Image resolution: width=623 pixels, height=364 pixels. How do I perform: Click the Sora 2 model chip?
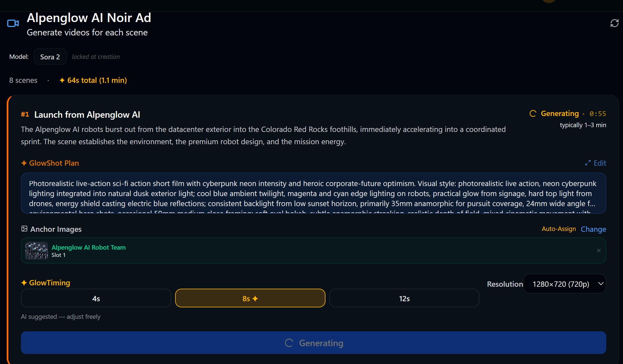(50, 57)
